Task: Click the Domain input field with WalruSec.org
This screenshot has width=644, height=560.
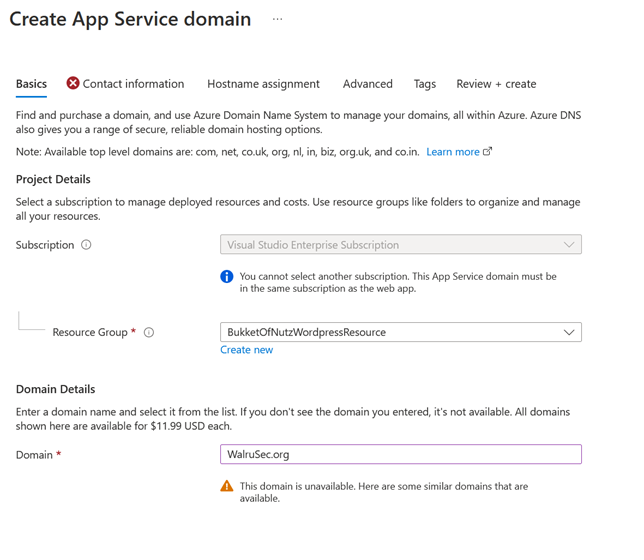Action: click(401, 454)
